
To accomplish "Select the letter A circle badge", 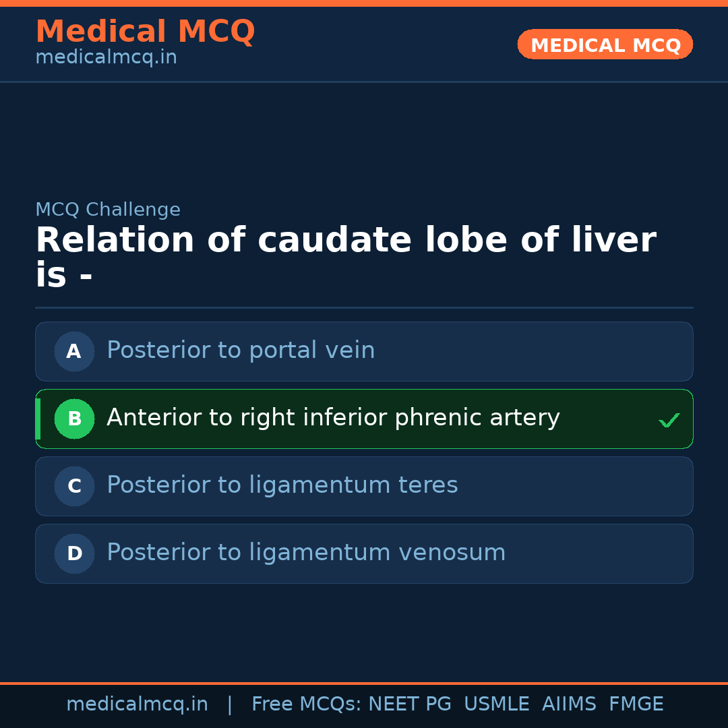I will [74, 351].
